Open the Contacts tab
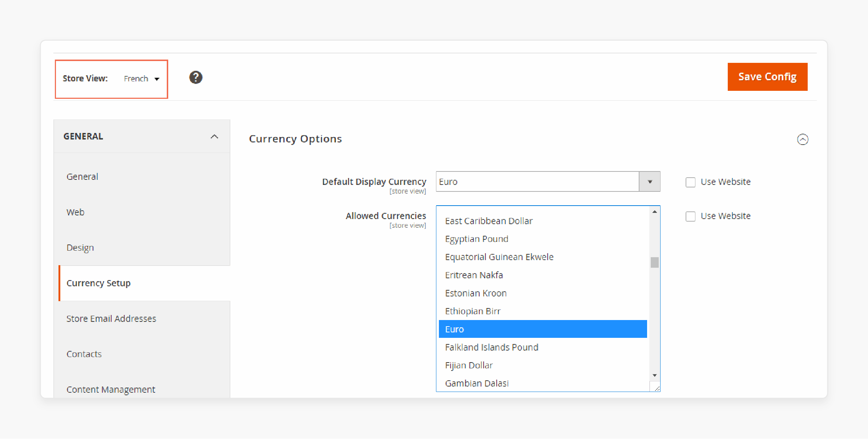 pyautogui.click(x=84, y=354)
